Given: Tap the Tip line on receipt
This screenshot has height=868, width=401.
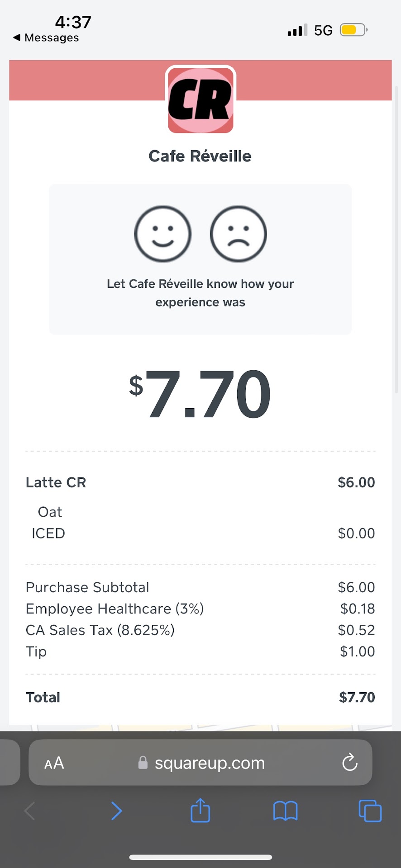Looking at the screenshot, I should coord(36,651).
